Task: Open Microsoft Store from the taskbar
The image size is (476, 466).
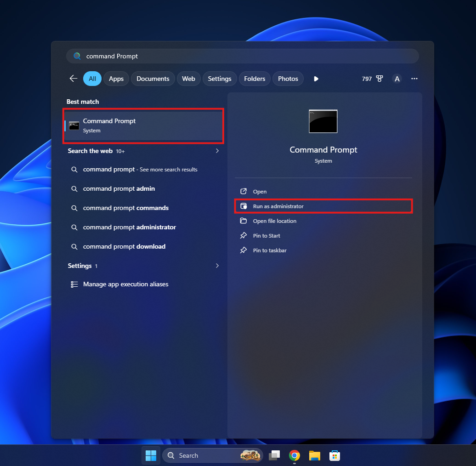Action: coord(334,455)
